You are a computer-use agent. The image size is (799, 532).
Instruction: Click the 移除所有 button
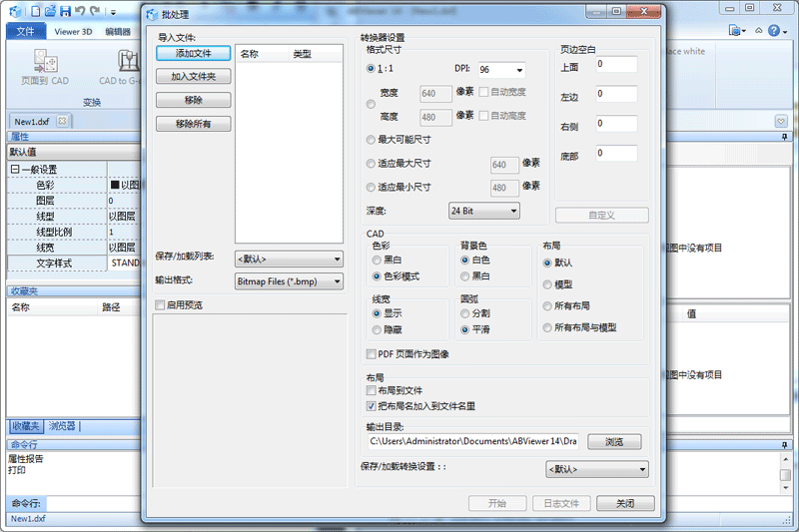(x=194, y=124)
